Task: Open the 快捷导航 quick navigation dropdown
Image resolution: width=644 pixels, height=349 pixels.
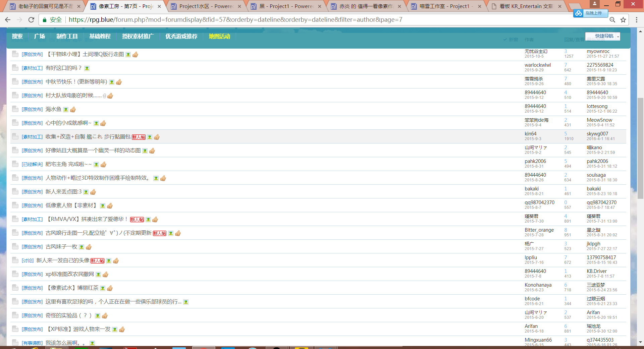Action: (603, 36)
